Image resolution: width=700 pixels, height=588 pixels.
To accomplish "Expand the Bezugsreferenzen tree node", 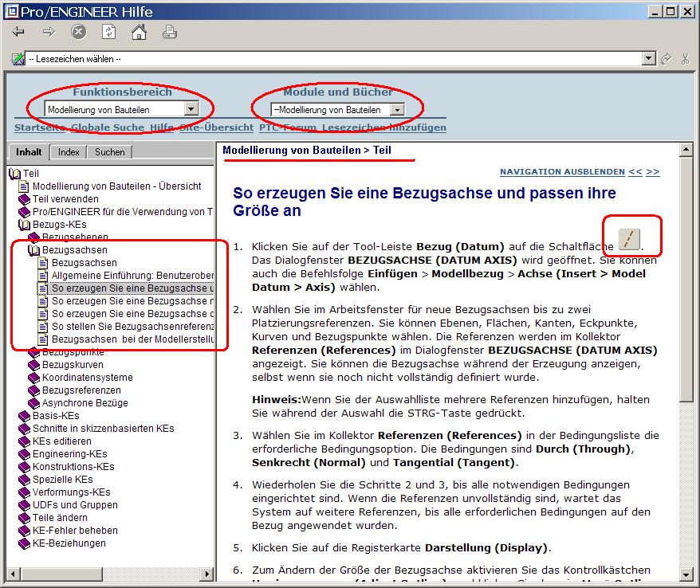I will tap(34, 390).
